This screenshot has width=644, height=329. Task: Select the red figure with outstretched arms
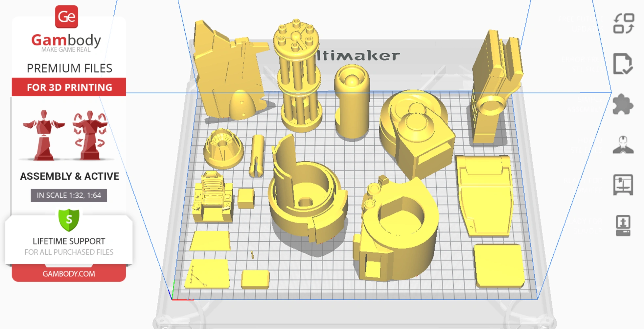tap(44, 135)
